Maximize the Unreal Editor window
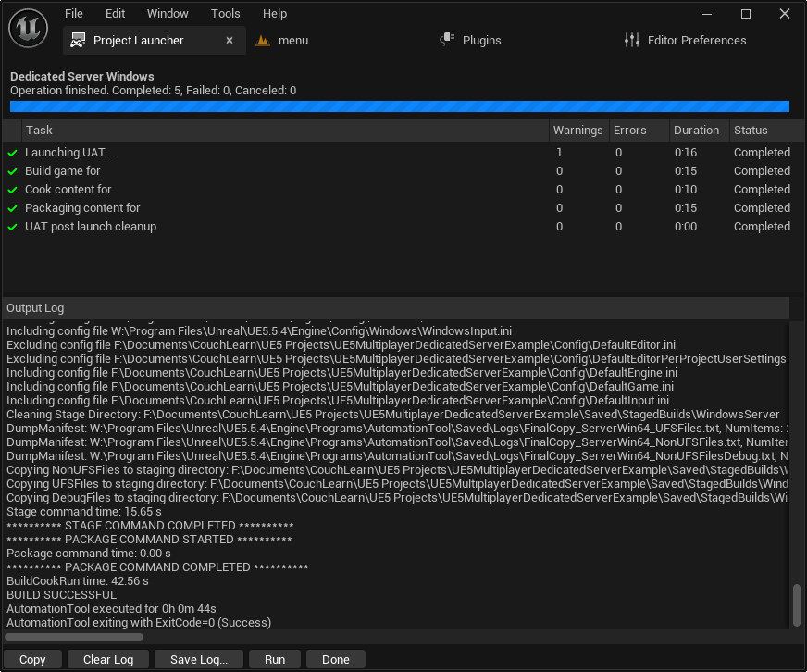Viewport: 807px width, 672px height. coord(746,14)
